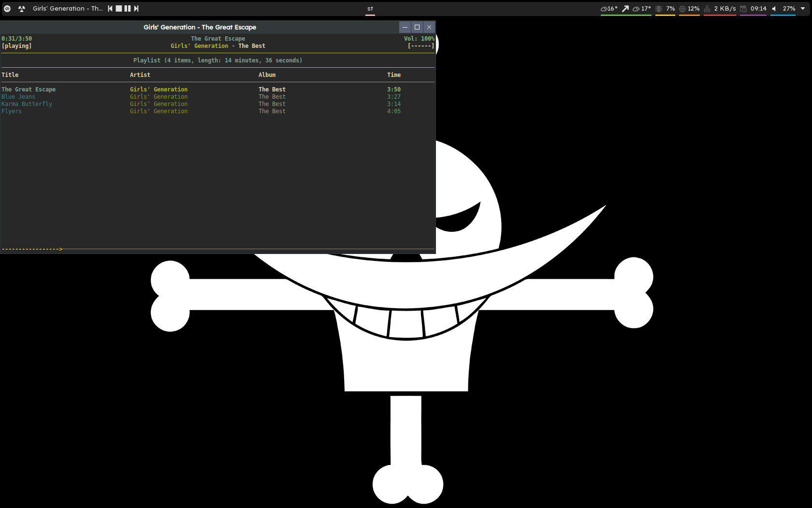Viewport: 812px width, 508px height.
Task: Select the 'st' task in the panel
Action: coord(370,9)
